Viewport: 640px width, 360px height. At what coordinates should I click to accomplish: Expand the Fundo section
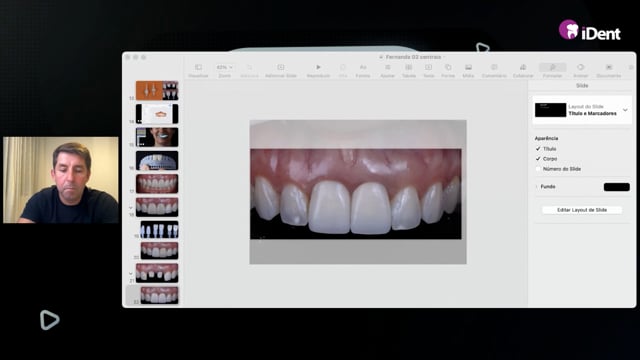tap(537, 187)
